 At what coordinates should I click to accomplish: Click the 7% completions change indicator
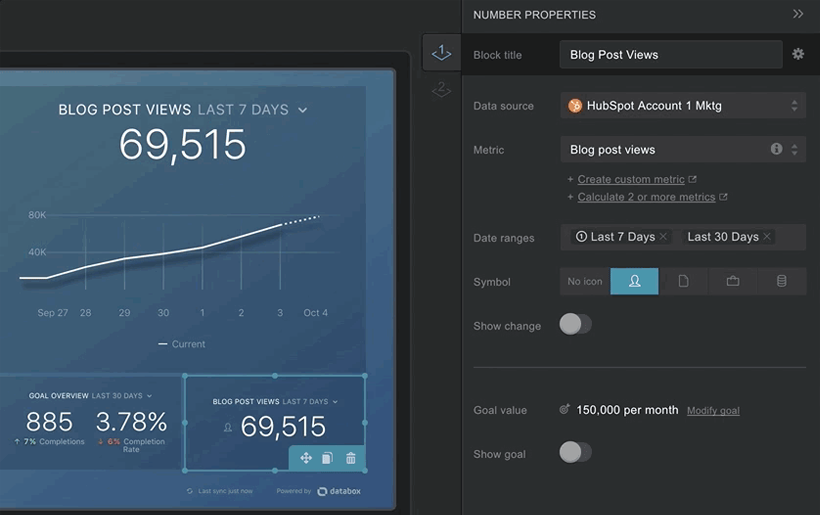[25, 441]
